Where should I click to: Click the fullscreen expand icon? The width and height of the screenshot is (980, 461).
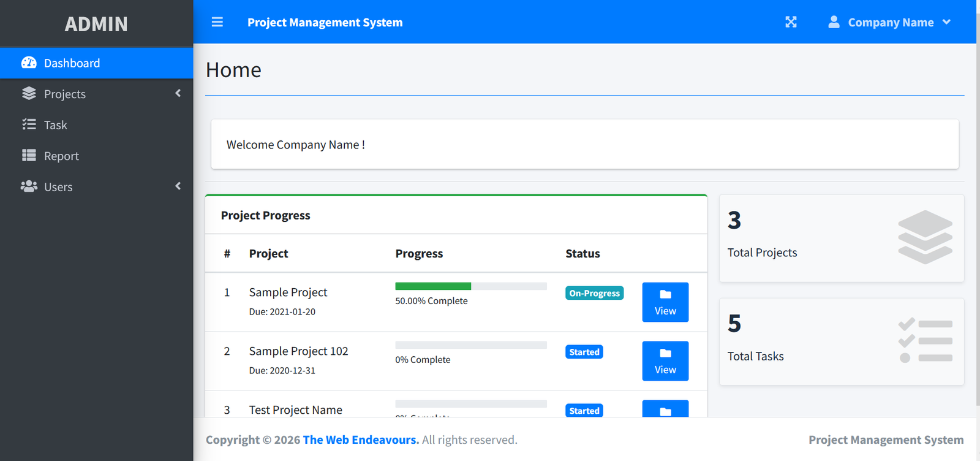(x=791, y=22)
